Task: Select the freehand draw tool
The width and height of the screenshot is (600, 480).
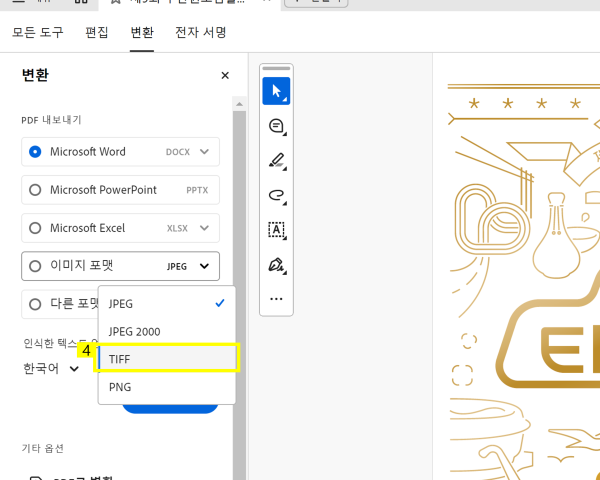Action: coord(276,195)
